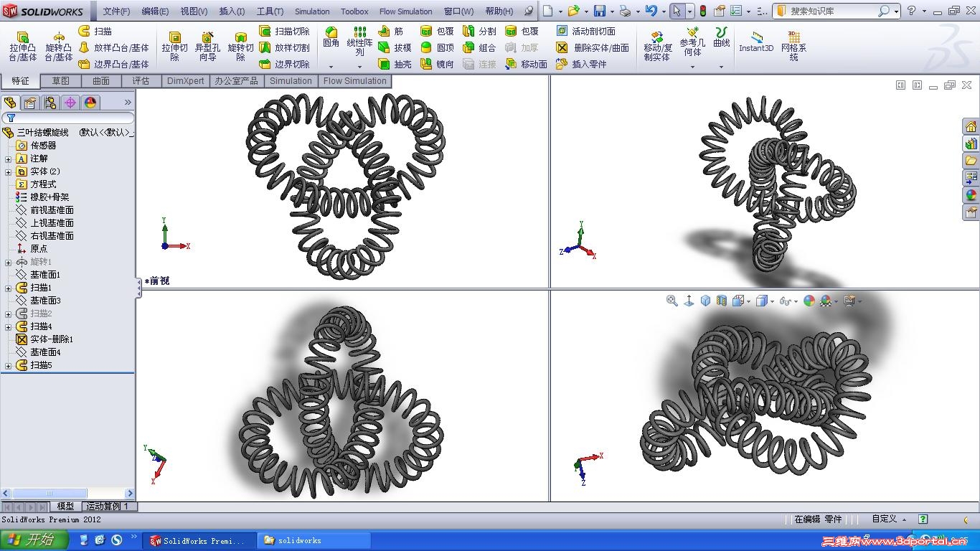Select the 旋转凸台/基体 revolve boss tool
This screenshot has width=980, height=551.
pos(59,47)
